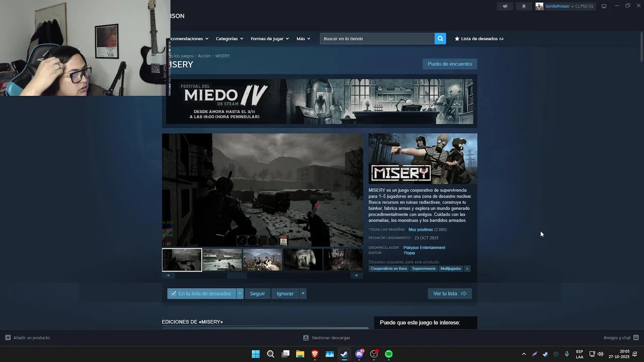Click the Steam tray icon

545,354
